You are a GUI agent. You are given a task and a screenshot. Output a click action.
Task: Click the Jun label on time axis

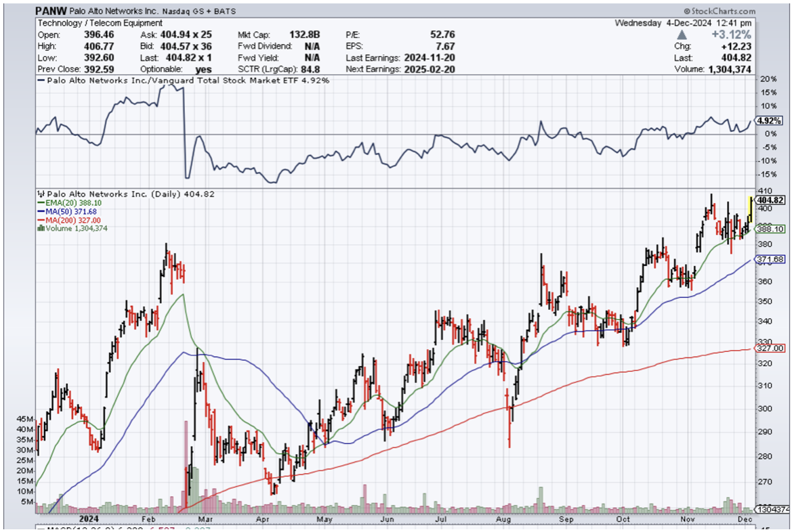tap(387, 519)
